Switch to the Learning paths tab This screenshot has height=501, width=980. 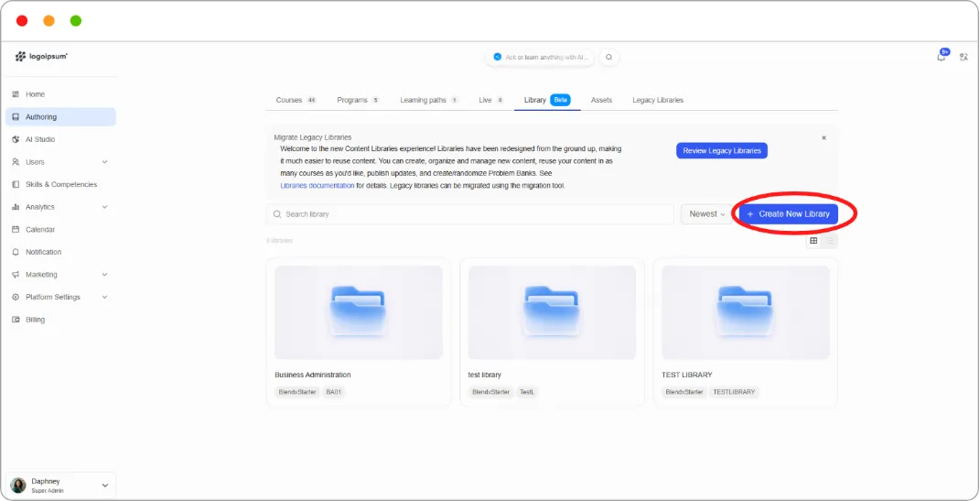[x=429, y=100]
